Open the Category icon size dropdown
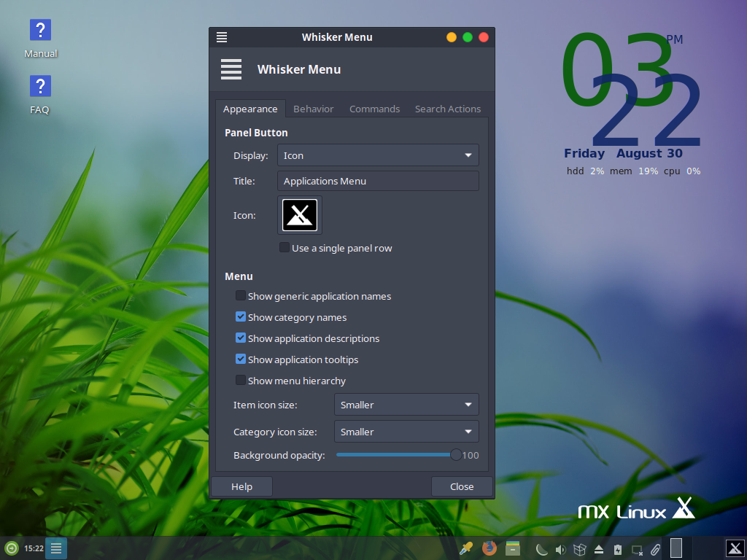This screenshot has height=560, width=747. point(406,432)
